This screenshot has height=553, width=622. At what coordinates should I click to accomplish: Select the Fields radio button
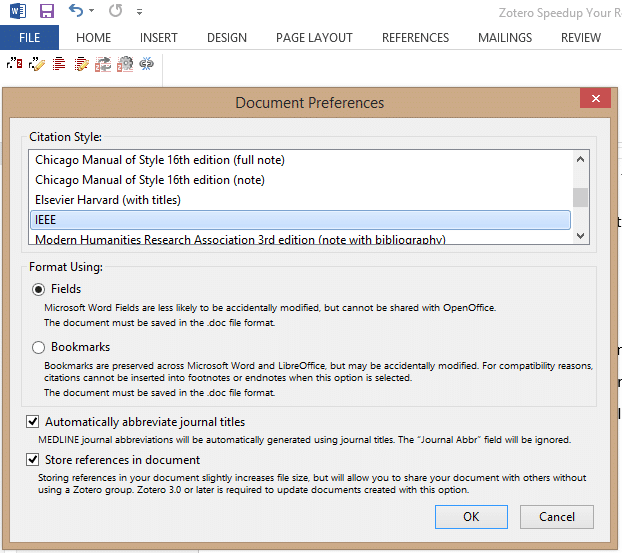[39, 289]
